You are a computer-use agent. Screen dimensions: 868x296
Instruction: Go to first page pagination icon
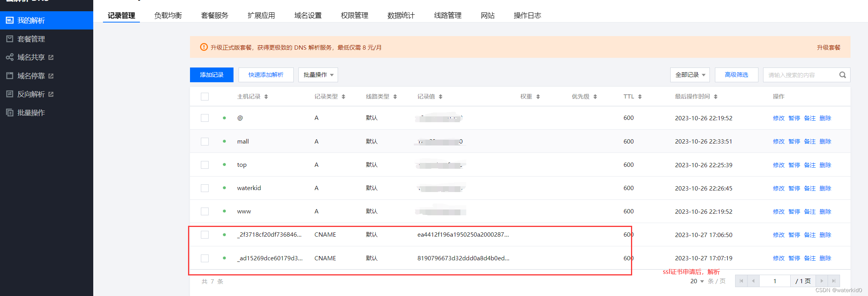741,281
